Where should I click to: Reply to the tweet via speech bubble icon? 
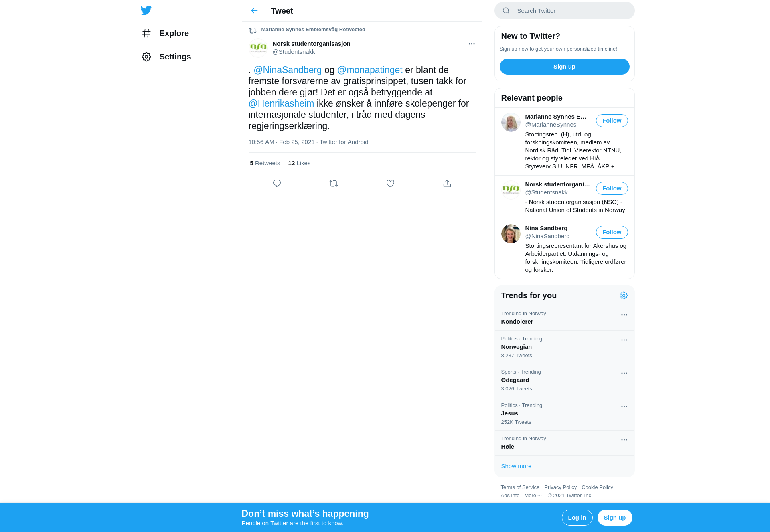tap(277, 183)
